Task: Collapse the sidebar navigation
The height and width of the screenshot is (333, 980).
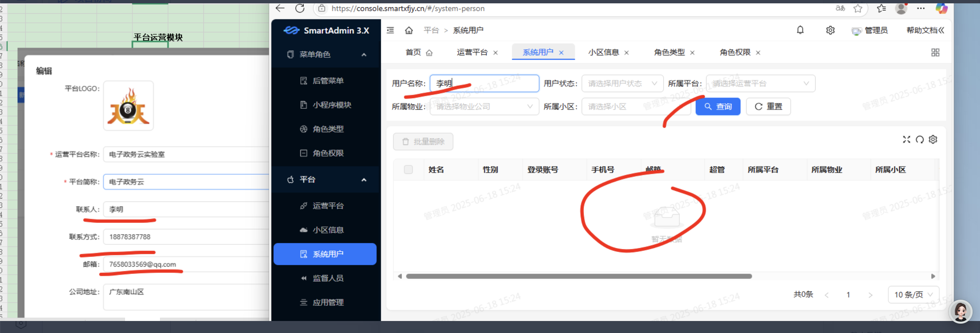Action: [x=390, y=30]
